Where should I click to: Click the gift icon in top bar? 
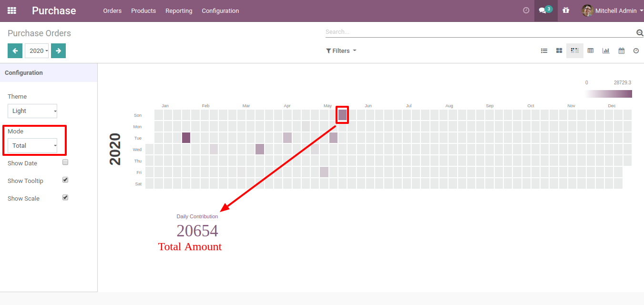click(566, 10)
